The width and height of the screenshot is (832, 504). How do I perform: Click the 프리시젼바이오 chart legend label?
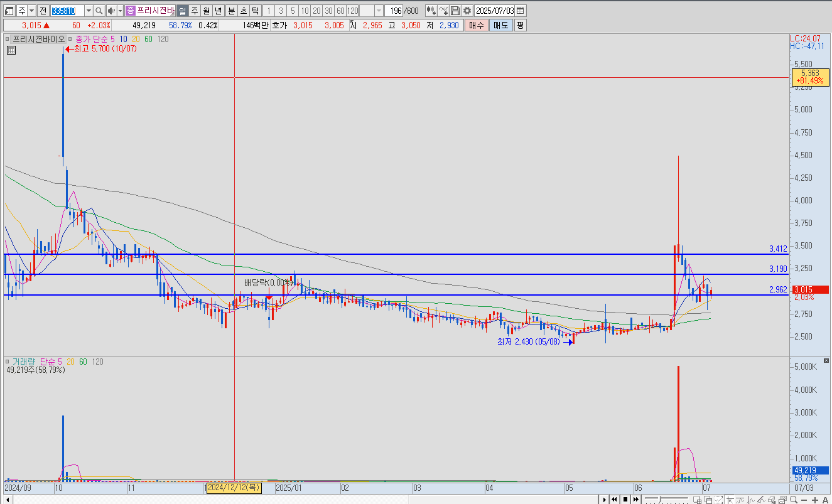(39, 39)
